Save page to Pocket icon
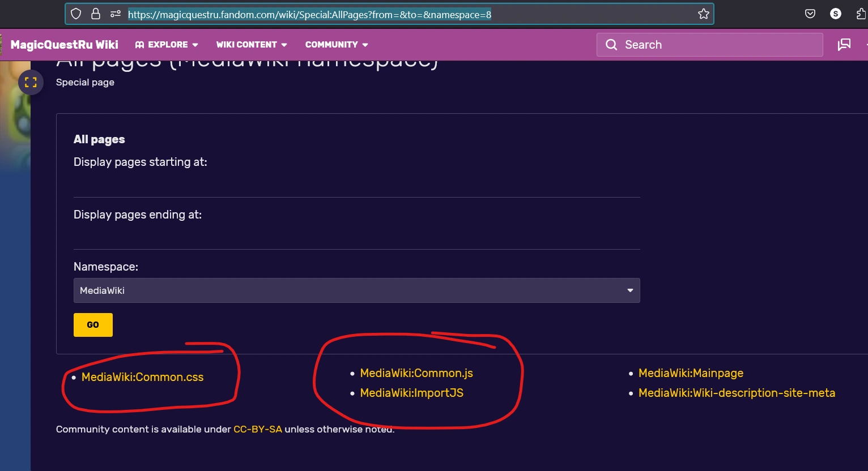868x471 pixels. (x=811, y=14)
